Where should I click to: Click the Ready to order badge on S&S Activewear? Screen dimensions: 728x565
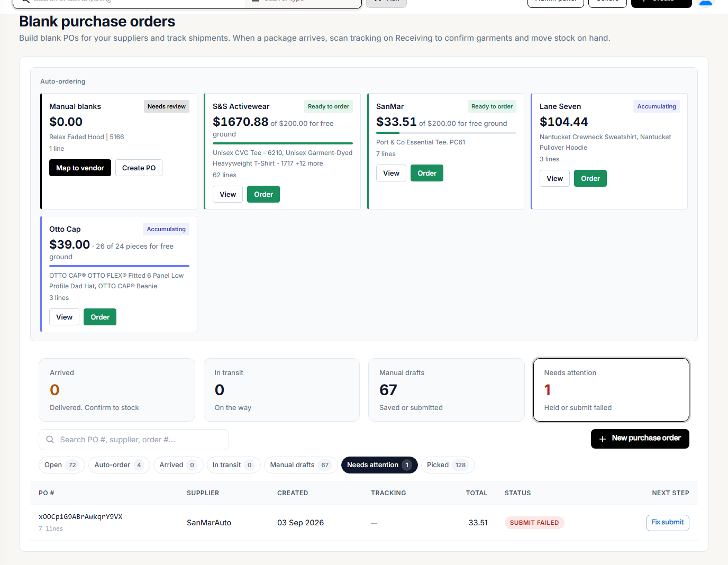pos(329,106)
